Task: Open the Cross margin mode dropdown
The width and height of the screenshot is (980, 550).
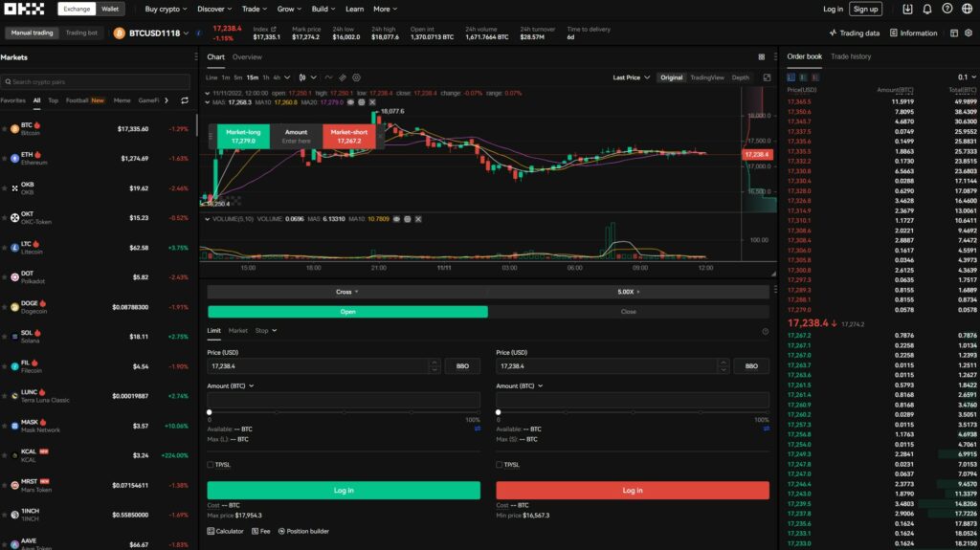Action: [346, 292]
